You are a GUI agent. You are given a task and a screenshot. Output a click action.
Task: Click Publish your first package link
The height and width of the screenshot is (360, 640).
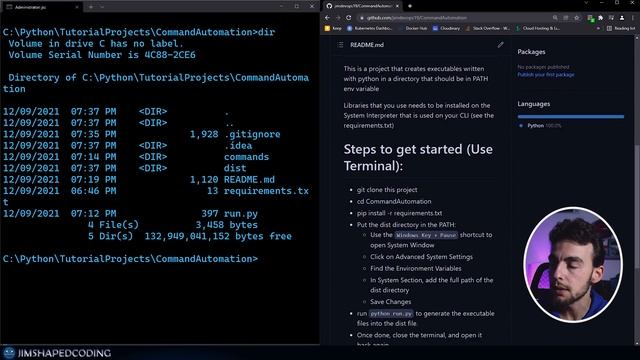tap(546, 75)
